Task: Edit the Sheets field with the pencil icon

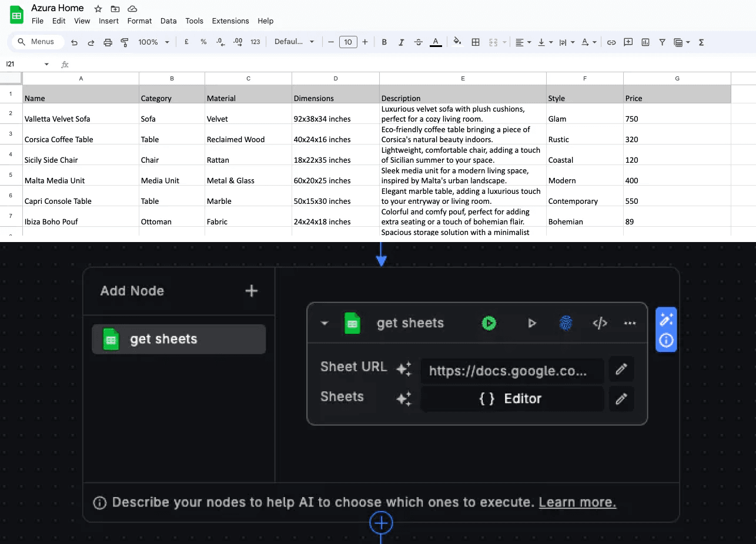Action: [x=621, y=399]
